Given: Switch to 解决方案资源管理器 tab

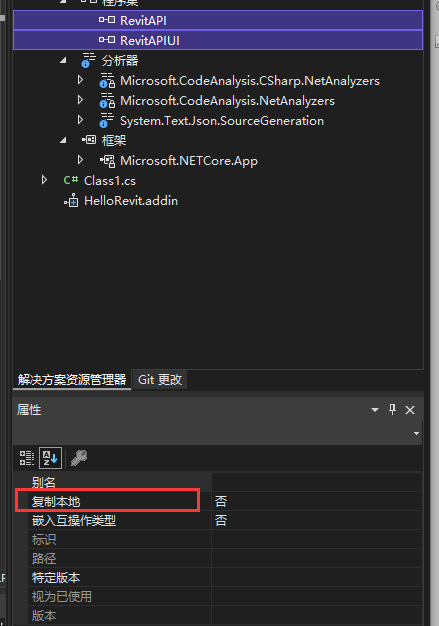Looking at the screenshot, I should [x=72, y=379].
